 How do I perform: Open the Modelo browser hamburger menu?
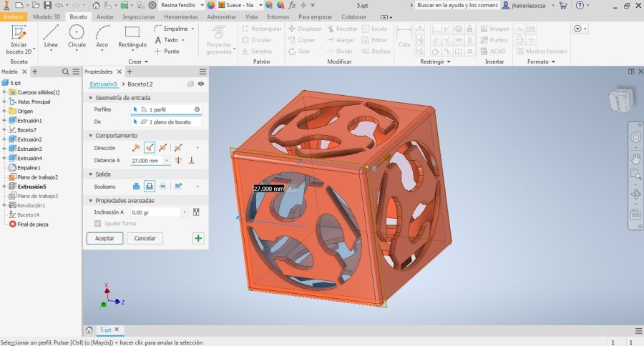[x=76, y=71]
